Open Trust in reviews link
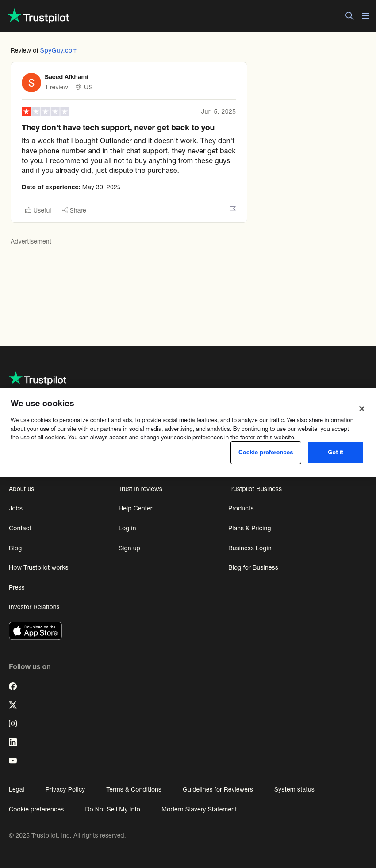Viewport: 376px width, 868px height. pos(140,489)
